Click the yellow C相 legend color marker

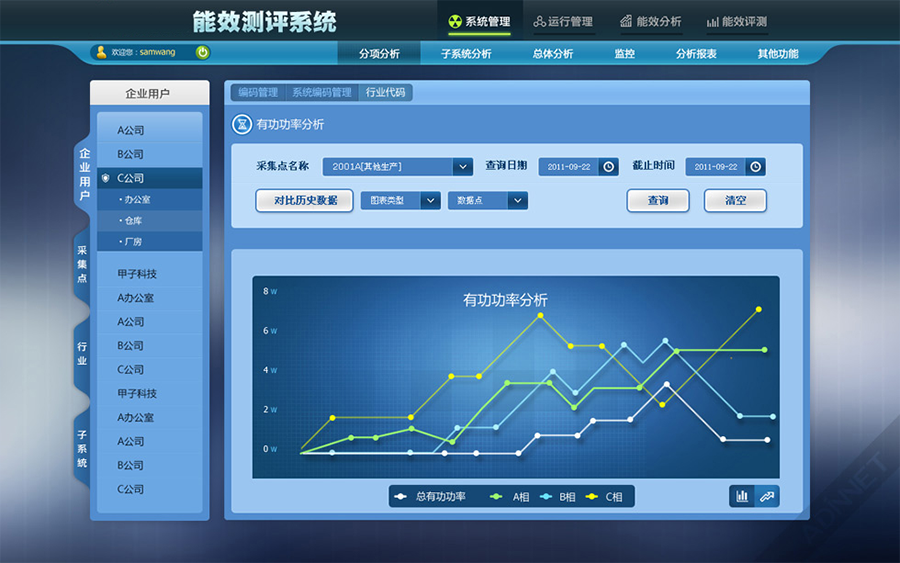click(x=591, y=496)
